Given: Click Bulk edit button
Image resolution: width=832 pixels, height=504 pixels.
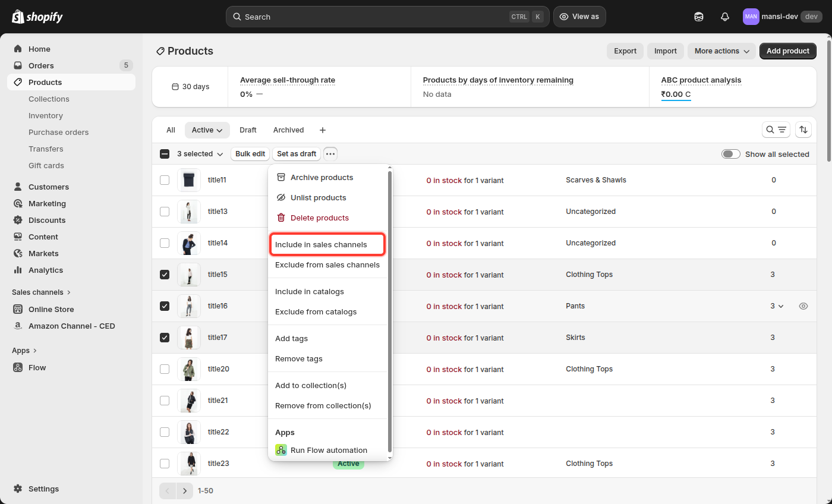Looking at the screenshot, I should (x=250, y=154).
